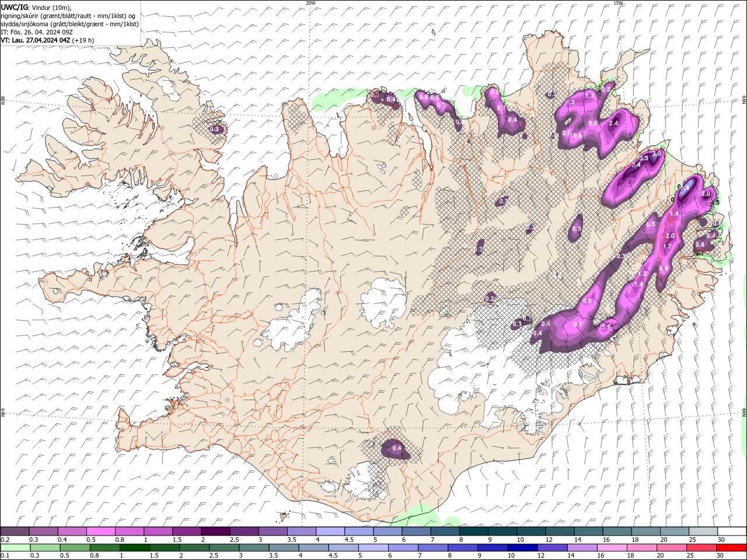
Task: Click the light violet swatch between 14 and 16, lower scale
Action: (x=582, y=548)
